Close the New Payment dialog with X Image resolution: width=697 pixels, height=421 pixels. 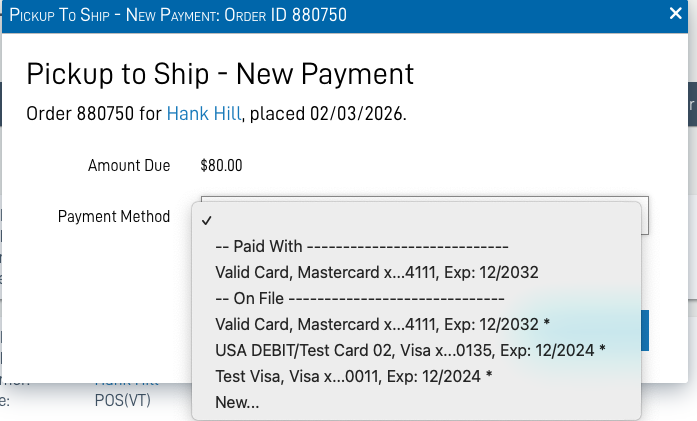[x=675, y=14]
